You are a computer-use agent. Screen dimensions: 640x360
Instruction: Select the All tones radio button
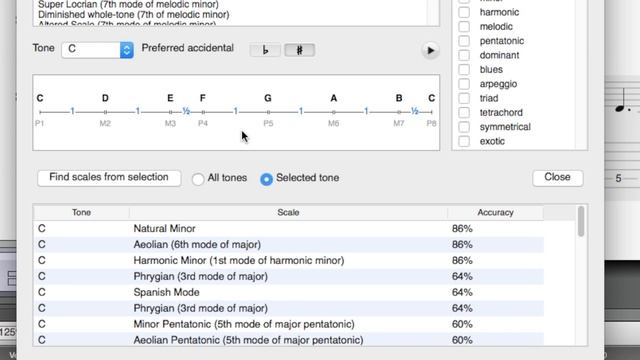[x=198, y=179]
